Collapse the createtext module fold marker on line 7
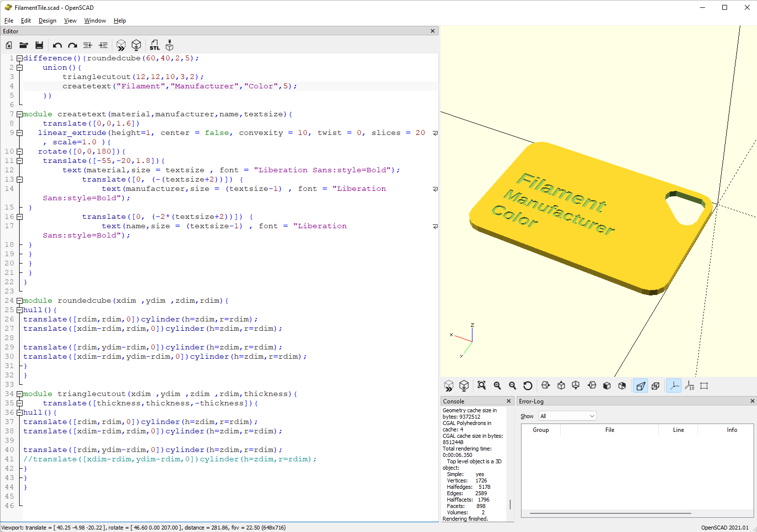Image resolution: width=757 pixels, height=532 pixels. [20, 114]
